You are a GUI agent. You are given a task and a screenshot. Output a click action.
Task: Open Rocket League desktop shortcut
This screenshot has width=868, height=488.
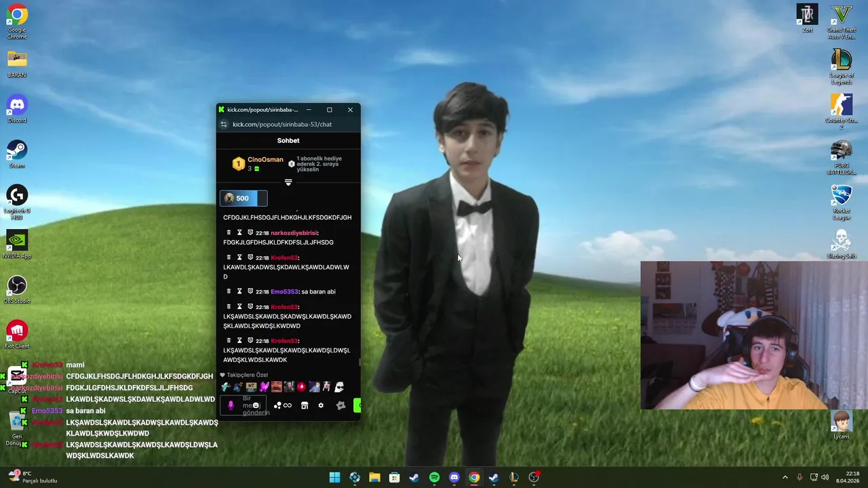[x=842, y=202]
